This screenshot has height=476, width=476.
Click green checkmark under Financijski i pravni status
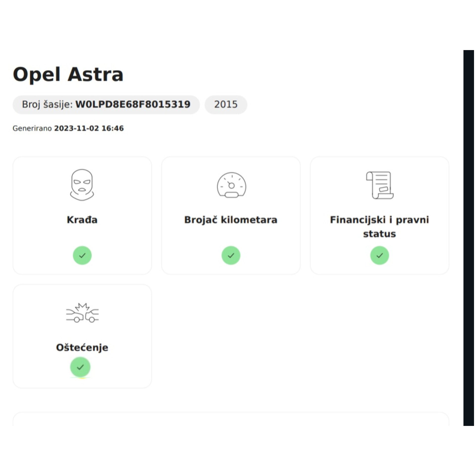[379, 255]
